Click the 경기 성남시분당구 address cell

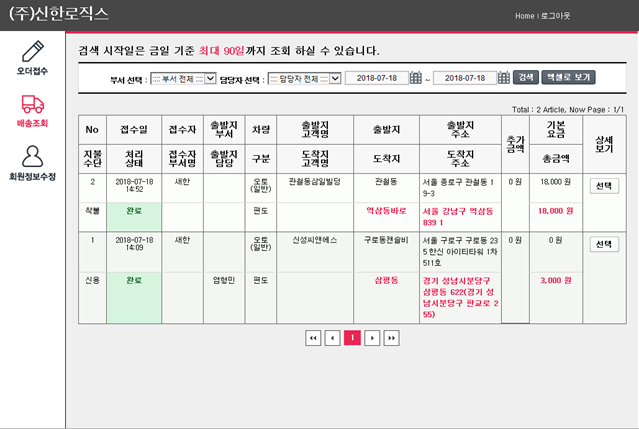pyautogui.click(x=461, y=297)
